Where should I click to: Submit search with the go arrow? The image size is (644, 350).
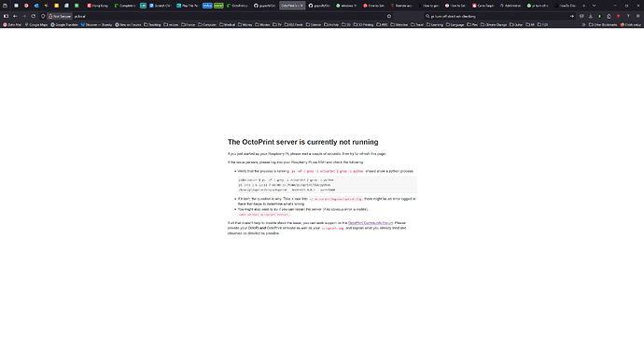click(x=572, y=16)
